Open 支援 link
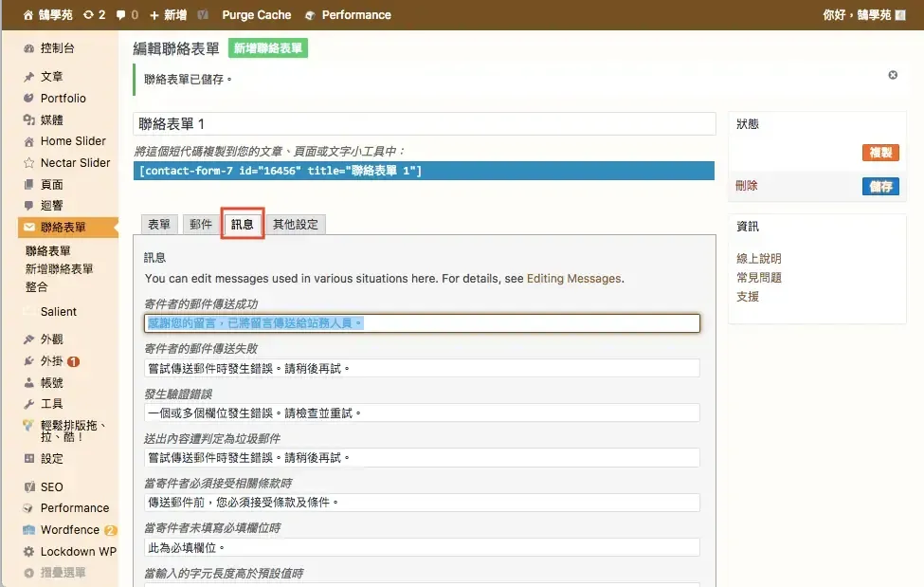This screenshot has width=924, height=587. 748,296
